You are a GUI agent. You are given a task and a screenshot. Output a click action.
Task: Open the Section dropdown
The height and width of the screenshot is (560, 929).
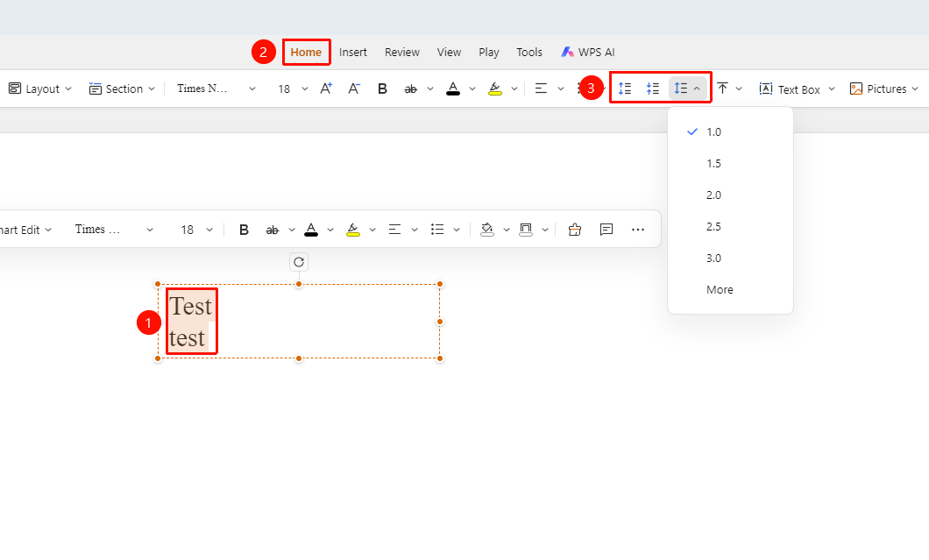[122, 89]
